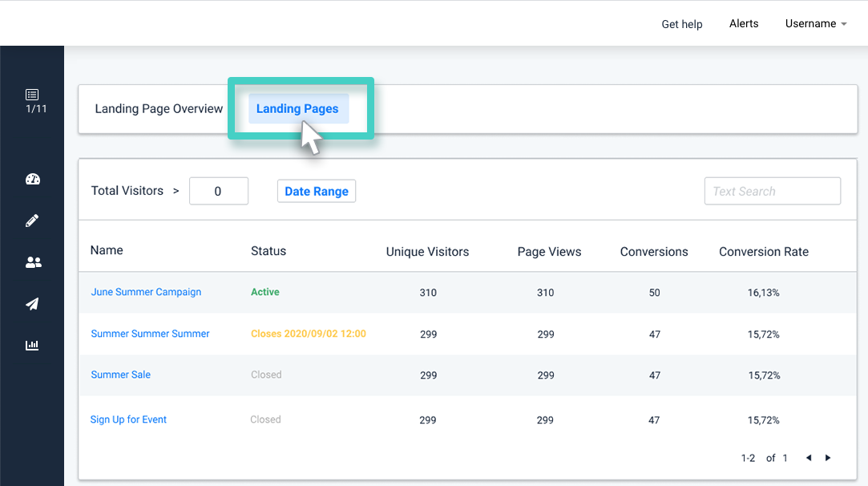The width and height of the screenshot is (868, 486).
Task: Open Alerts in the top bar
Action: [744, 24]
